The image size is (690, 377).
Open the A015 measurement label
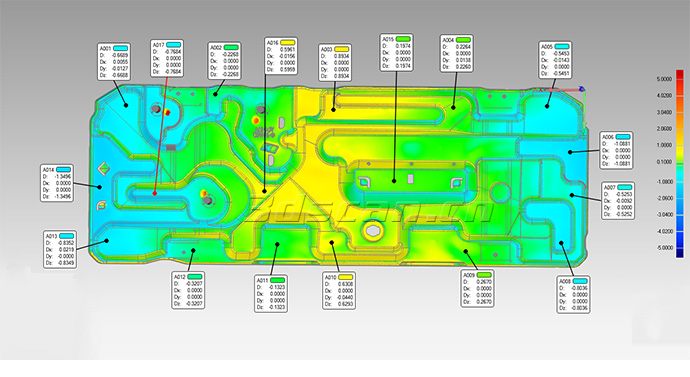(x=396, y=52)
